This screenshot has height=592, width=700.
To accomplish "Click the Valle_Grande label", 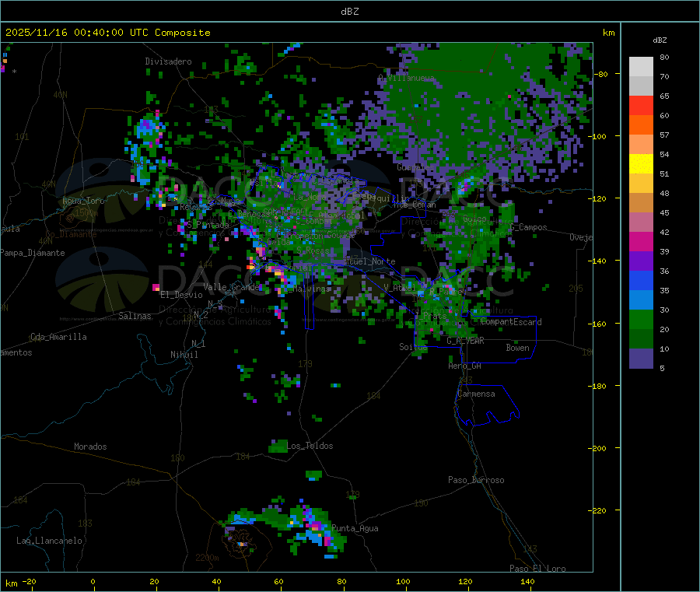I will (x=231, y=287).
